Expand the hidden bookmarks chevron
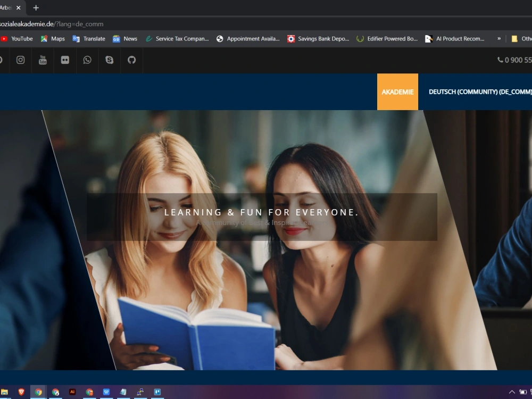Screen dimensions: 532x399 click(x=499, y=39)
